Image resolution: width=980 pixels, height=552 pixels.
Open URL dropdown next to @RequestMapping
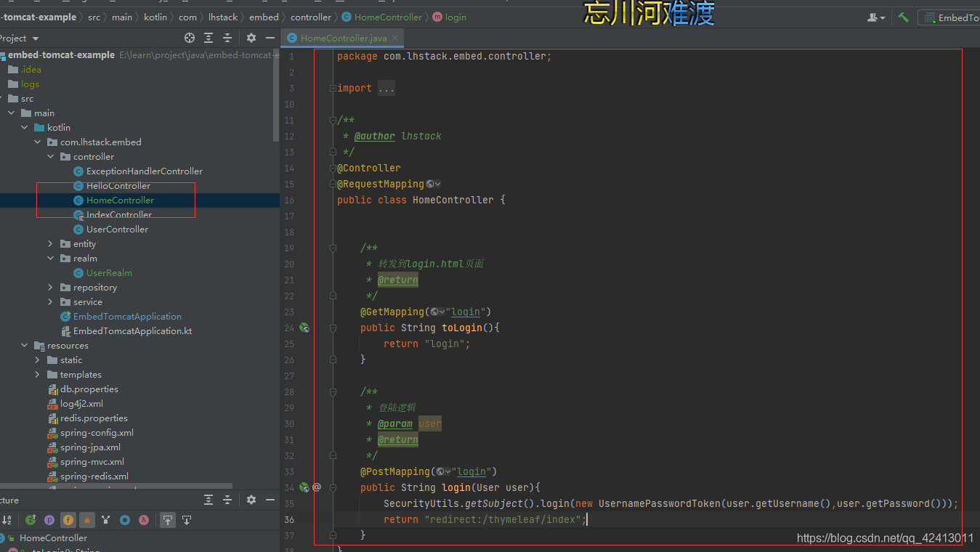pyautogui.click(x=434, y=184)
